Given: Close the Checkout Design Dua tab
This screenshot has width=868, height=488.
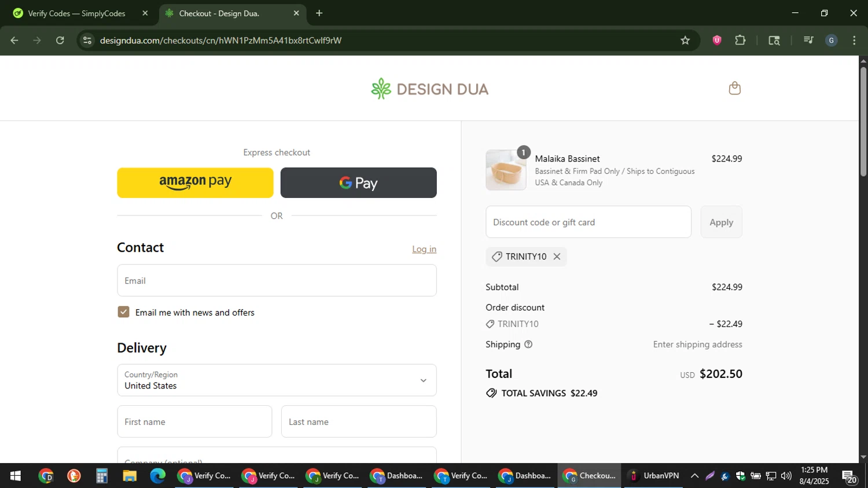Looking at the screenshot, I should [x=296, y=13].
